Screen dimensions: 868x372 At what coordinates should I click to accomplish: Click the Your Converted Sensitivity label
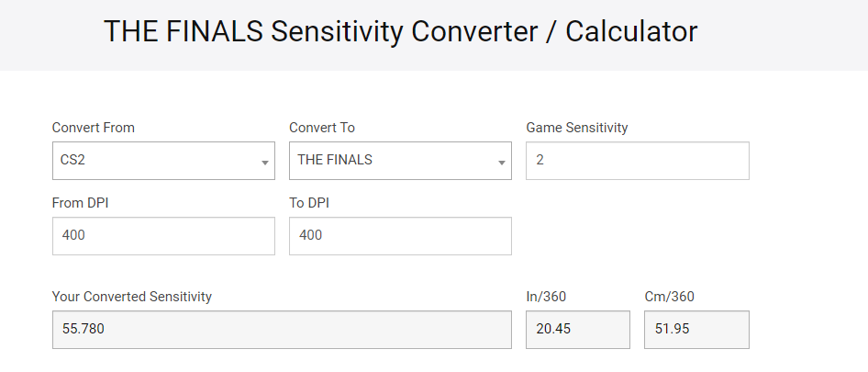(x=132, y=297)
